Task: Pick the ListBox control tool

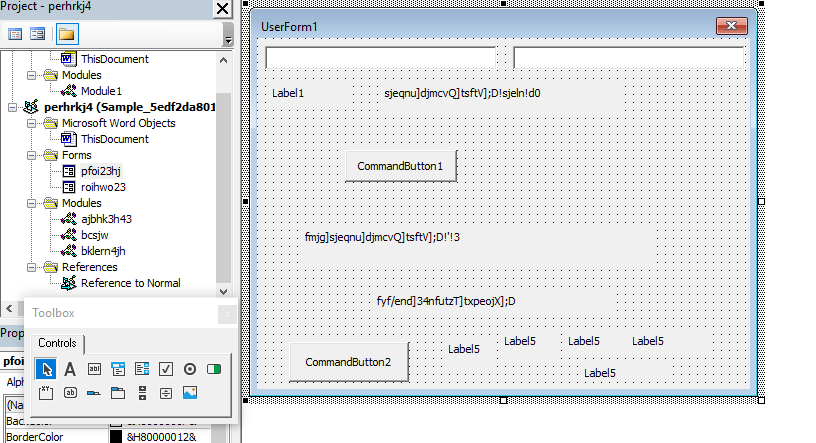Action: 142,369
